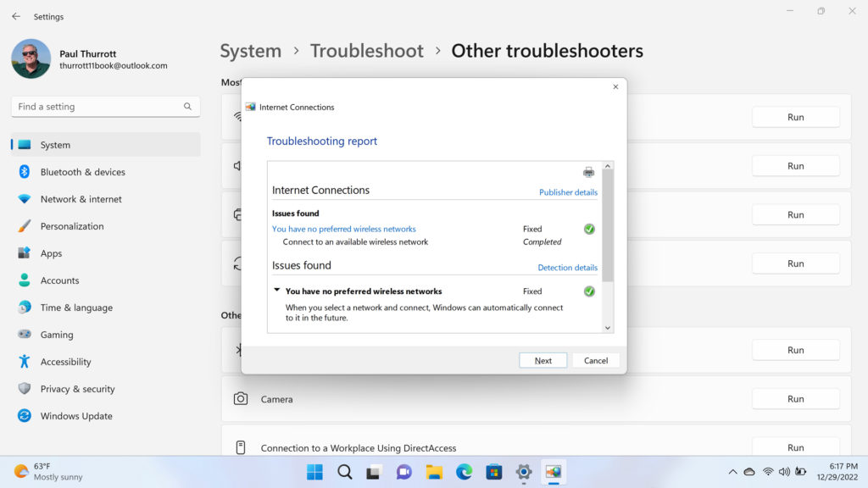Click the Windows Start button
868x488 pixels.
point(314,472)
